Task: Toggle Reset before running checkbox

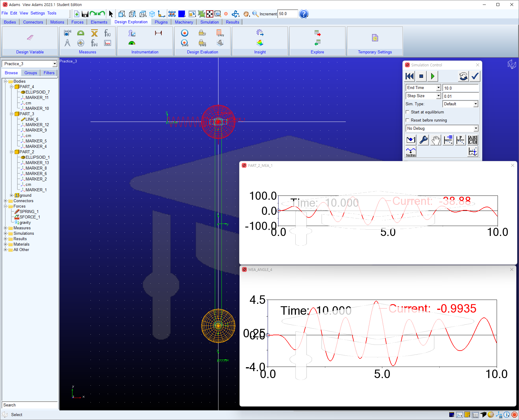Action: coord(408,120)
